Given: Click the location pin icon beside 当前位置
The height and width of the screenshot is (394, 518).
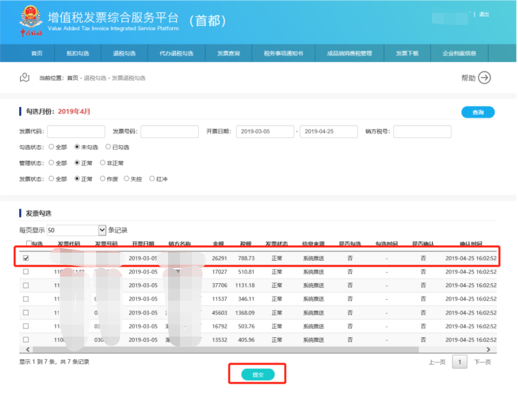Looking at the screenshot, I should click(24, 78).
